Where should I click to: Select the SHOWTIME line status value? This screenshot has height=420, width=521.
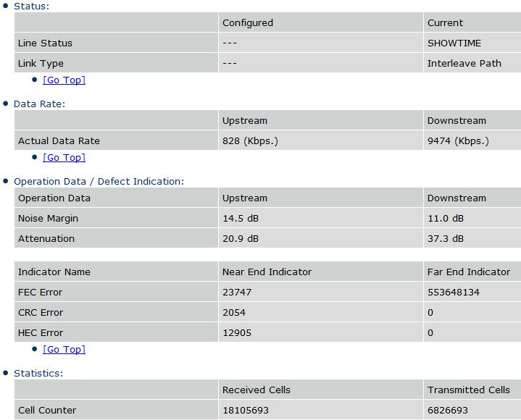(x=454, y=43)
